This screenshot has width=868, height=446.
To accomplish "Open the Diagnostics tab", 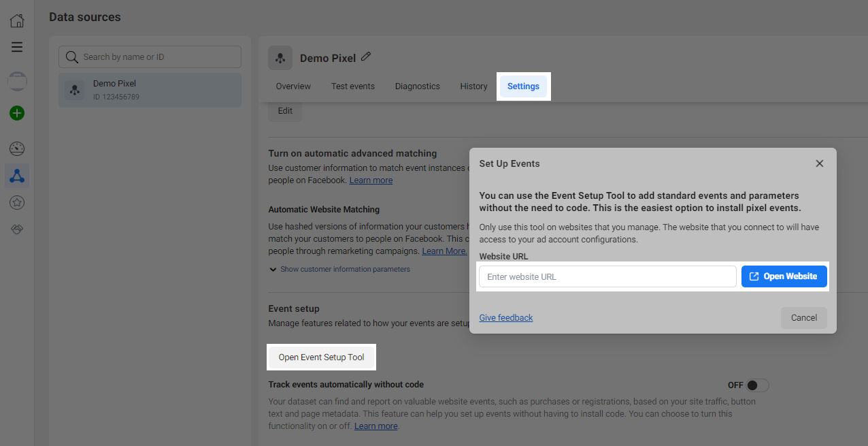I will [x=418, y=86].
